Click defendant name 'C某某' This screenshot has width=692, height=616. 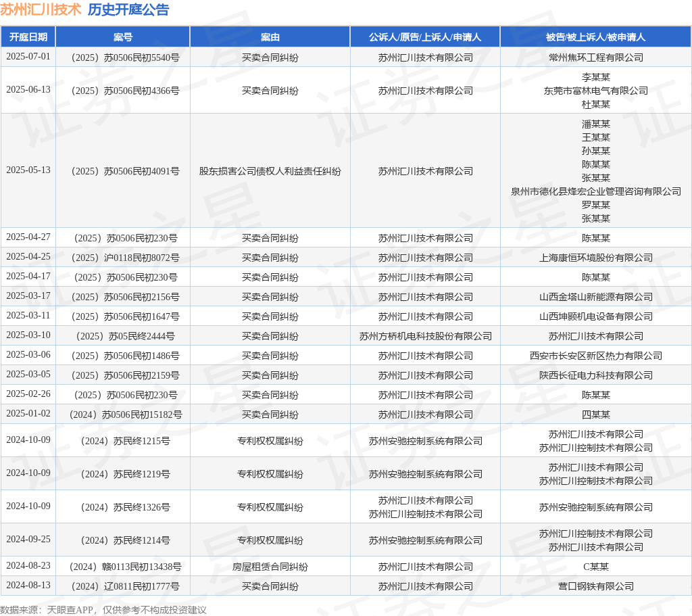coord(596,567)
